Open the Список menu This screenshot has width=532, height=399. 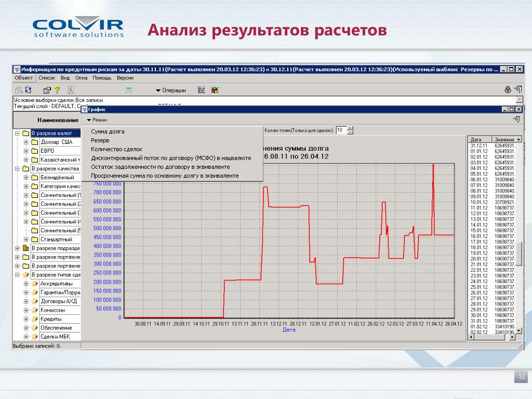(x=47, y=78)
